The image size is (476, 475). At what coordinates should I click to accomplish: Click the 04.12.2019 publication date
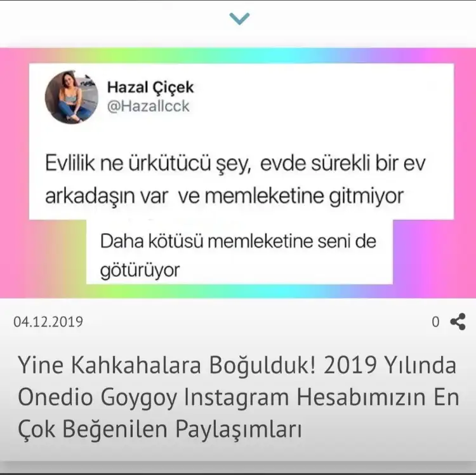tap(48, 322)
